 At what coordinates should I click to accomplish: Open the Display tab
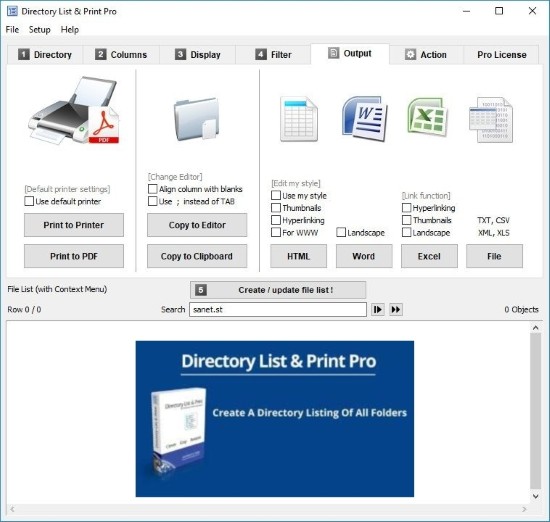click(x=198, y=55)
